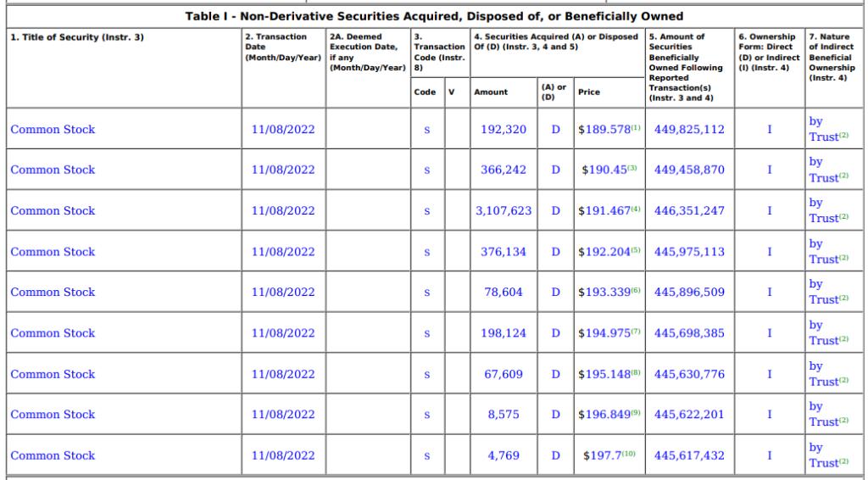Click the Table I header title
The width and height of the screenshot is (868, 480).
434,16
